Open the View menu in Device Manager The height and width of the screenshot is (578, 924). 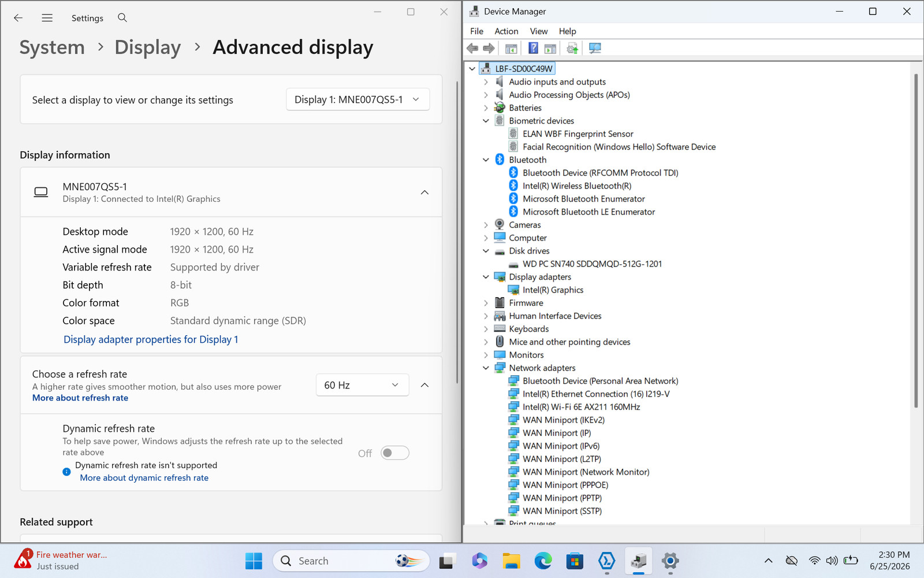pos(539,31)
